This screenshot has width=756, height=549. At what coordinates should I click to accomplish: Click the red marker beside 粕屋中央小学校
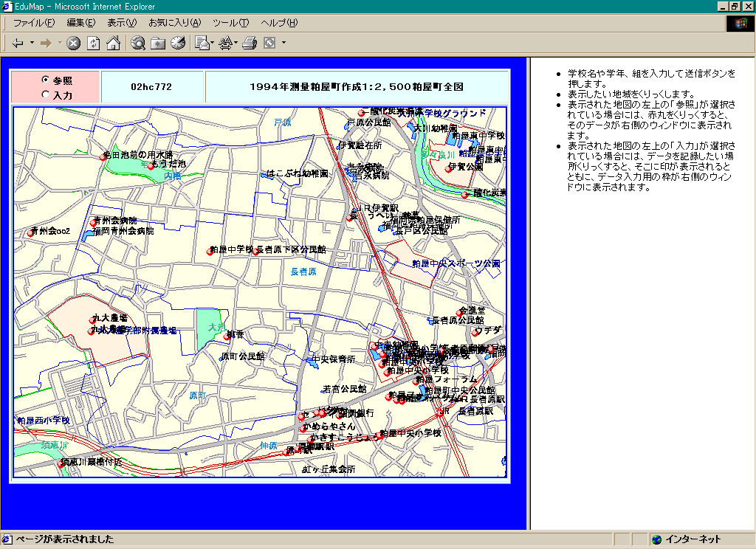[379, 436]
